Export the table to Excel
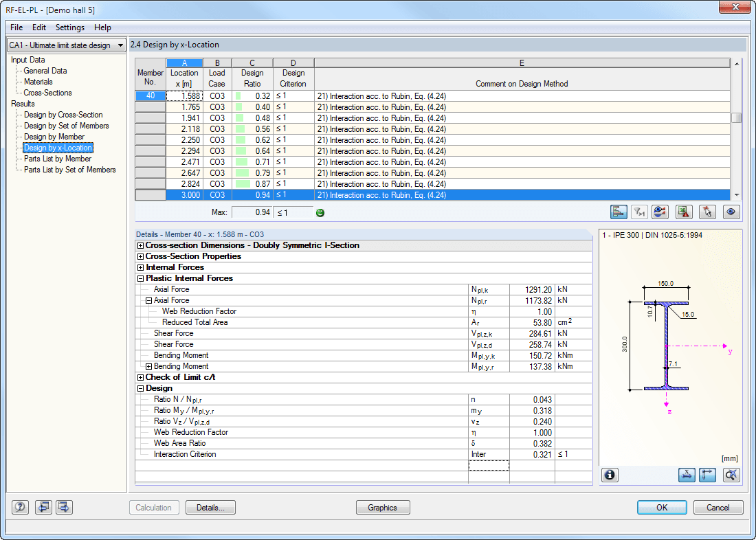This screenshot has height=540, width=756. (684, 212)
